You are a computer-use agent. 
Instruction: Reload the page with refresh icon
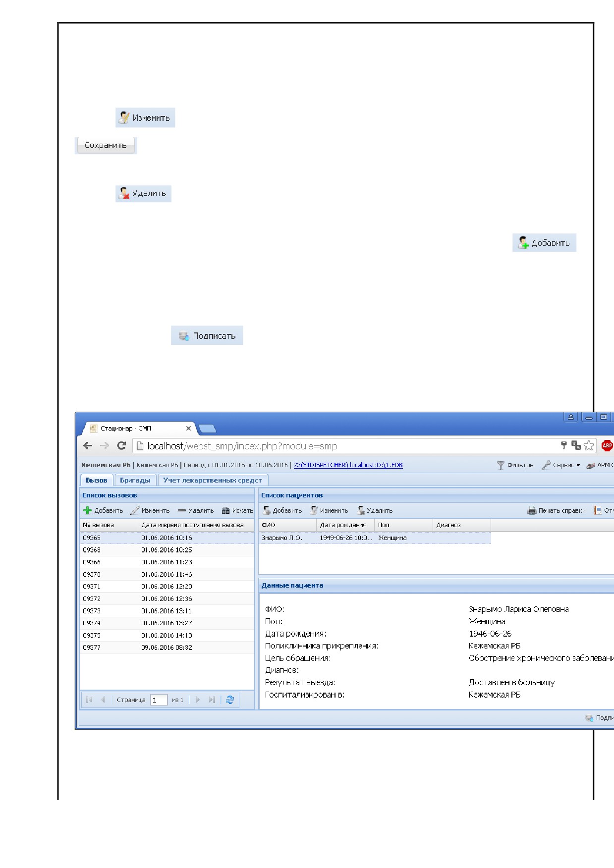point(121,446)
